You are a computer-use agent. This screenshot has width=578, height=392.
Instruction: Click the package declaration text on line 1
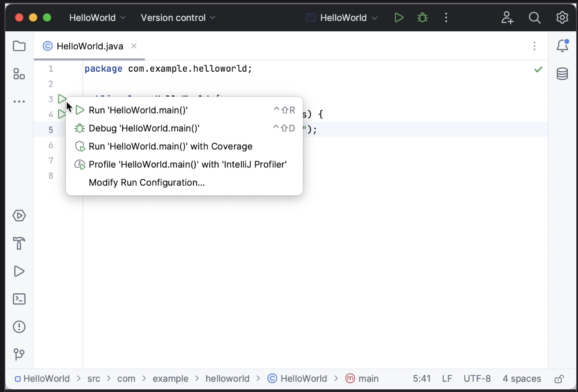[168, 69]
